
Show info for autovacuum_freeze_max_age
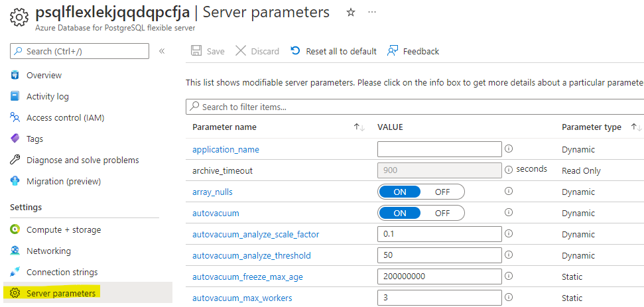coord(509,276)
